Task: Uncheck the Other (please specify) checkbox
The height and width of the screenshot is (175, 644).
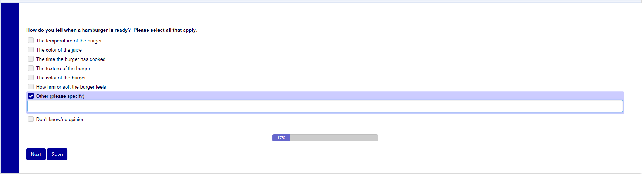Action: [x=31, y=96]
